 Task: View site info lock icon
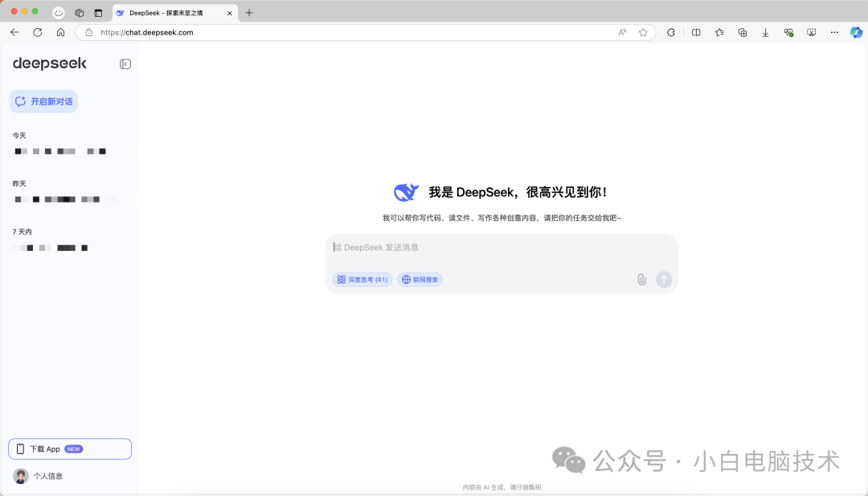(x=88, y=33)
